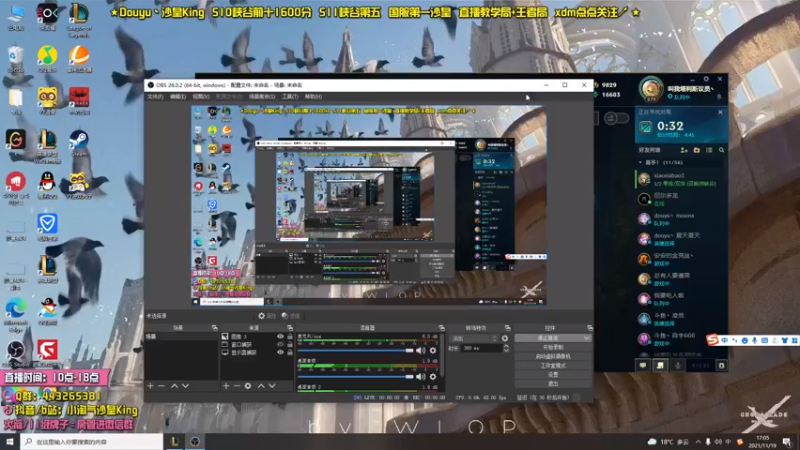Open the Steam desktop shortcut
800x450 pixels.
79,140
